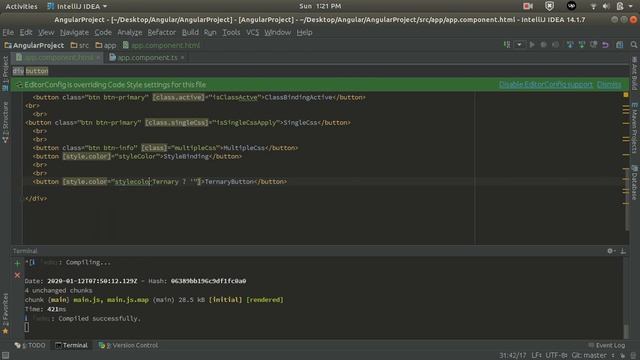Click the 31:42/17 cursor position indicator
Screen dimensions: 640x360
pos(513,356)
